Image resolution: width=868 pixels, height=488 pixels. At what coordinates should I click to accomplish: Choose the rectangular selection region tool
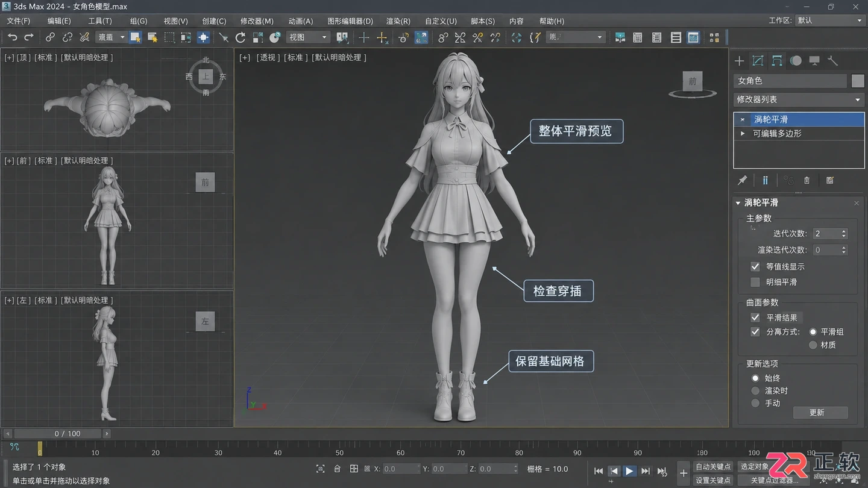(170, 37)
